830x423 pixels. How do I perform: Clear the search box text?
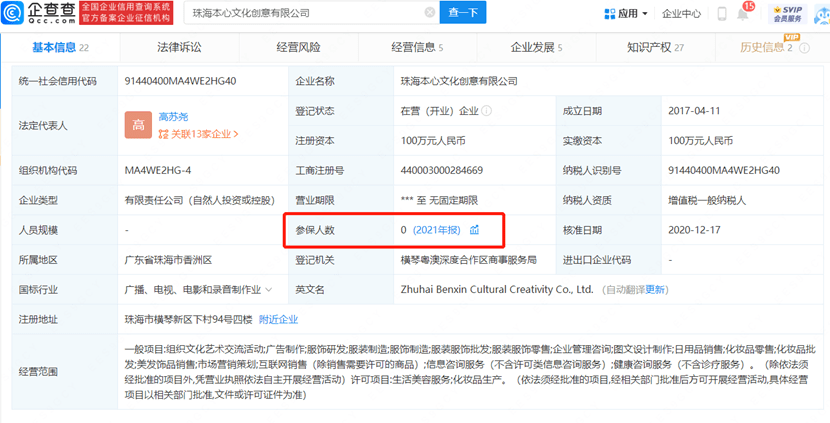tap(430, 13)
